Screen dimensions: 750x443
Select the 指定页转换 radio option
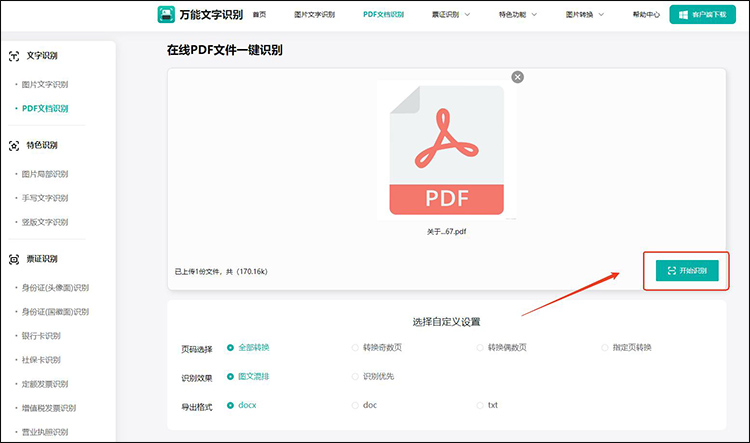tap(627, 347)
